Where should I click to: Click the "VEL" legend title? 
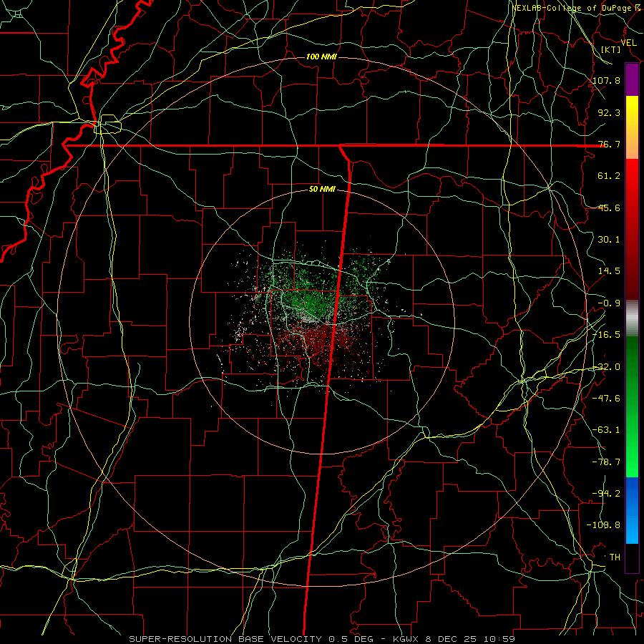[628, 43]
